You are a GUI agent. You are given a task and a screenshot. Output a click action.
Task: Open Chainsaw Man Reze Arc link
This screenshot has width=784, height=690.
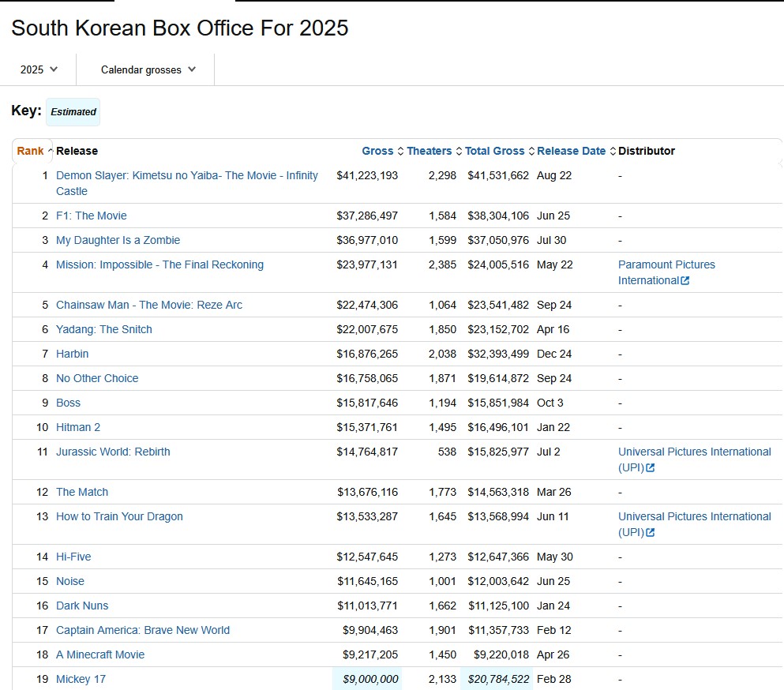tap(149, 305)
